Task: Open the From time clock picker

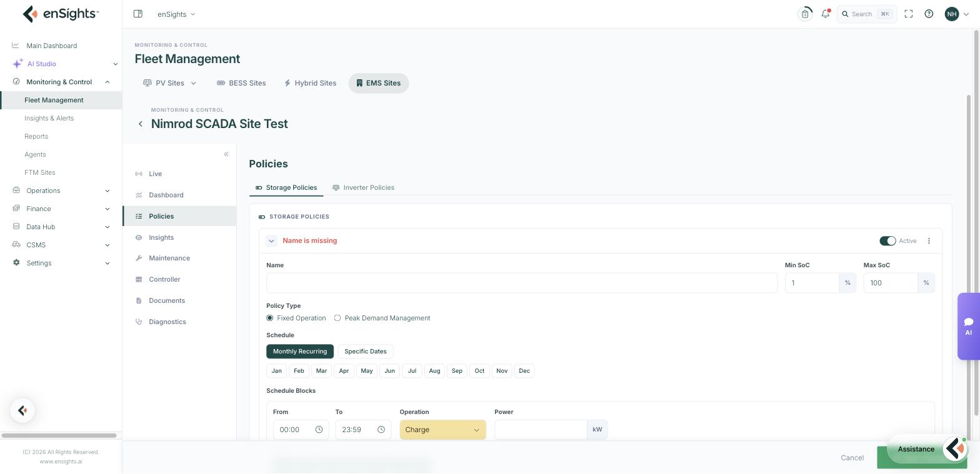Action: [319, 430]
